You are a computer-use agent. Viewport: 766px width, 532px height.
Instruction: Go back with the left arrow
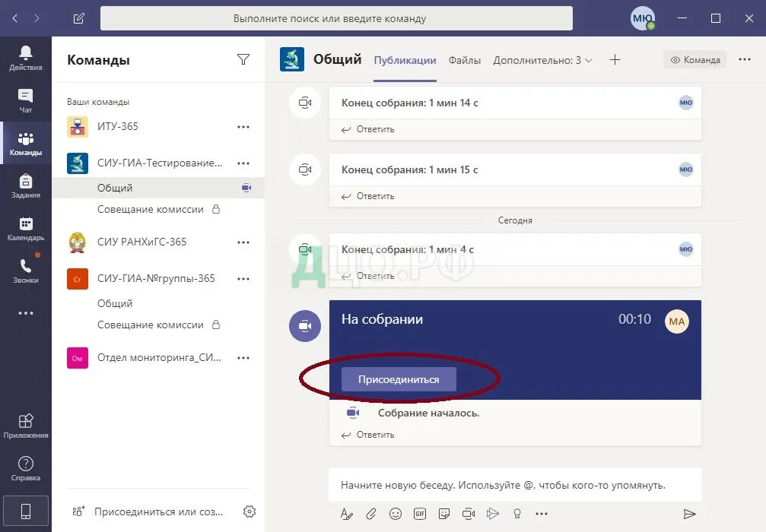point(15,18)
